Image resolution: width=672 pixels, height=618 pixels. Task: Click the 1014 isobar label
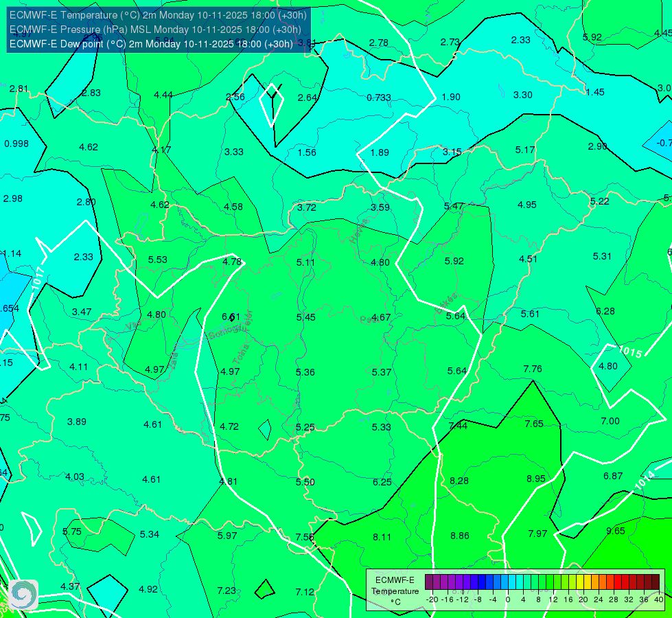point(645,481)
